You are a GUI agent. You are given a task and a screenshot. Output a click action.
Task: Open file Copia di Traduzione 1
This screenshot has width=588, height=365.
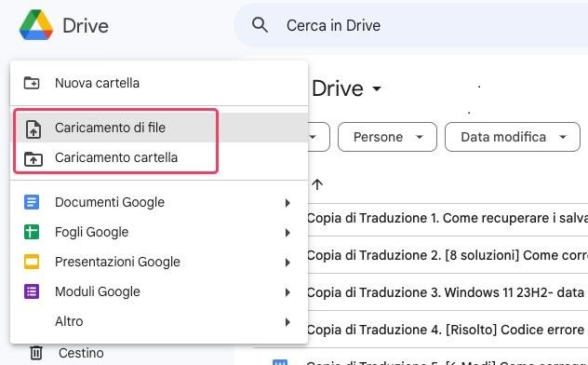(x=447, y=218)
